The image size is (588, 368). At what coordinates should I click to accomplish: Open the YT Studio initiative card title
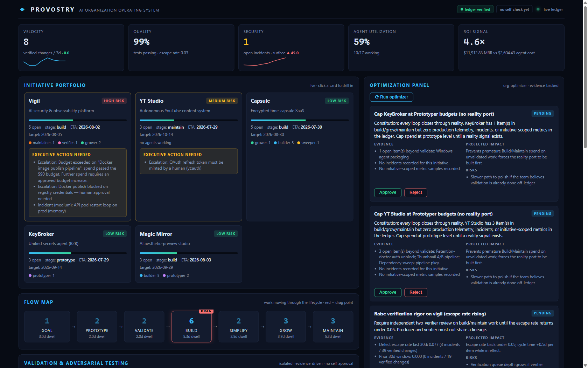[152, 101]
